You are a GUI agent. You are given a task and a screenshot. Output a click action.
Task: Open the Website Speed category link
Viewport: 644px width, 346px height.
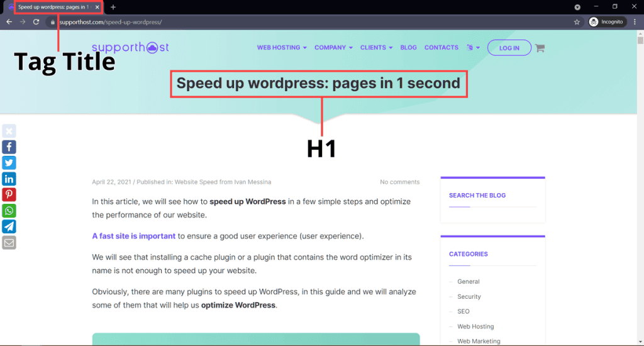pos(196,182)
